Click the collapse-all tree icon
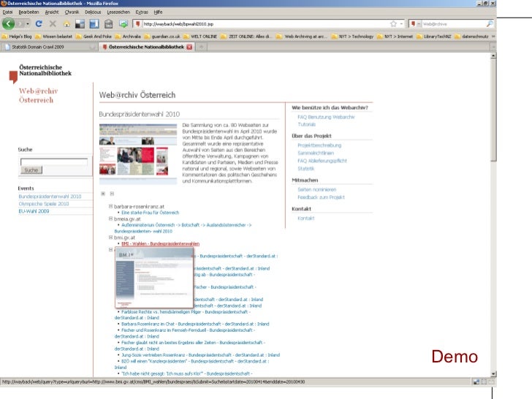Screen dimensions: 532x399 tap(112, 194)
